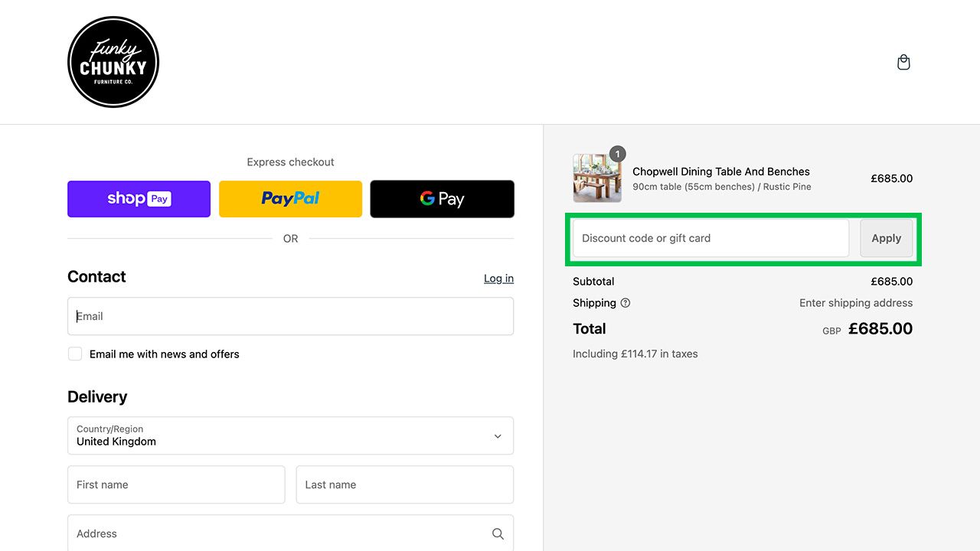Click the 90cm table / Rustic Pine variant text

coord(722,187)
